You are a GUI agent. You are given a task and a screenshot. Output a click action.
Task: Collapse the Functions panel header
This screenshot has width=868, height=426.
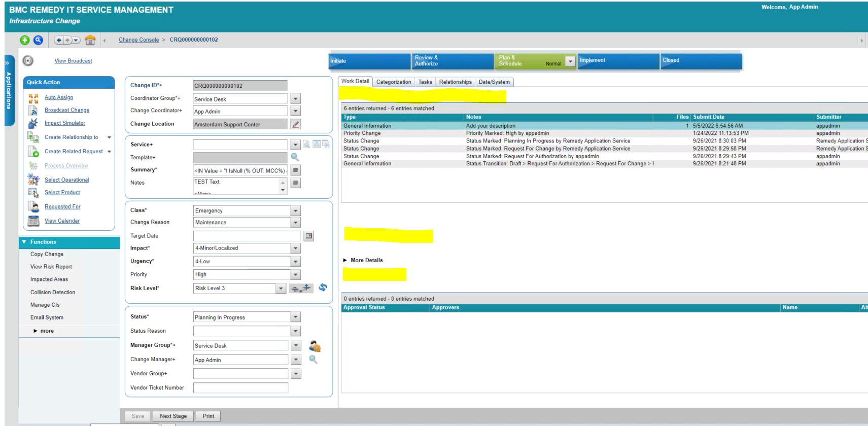click(x=70, y=242)
